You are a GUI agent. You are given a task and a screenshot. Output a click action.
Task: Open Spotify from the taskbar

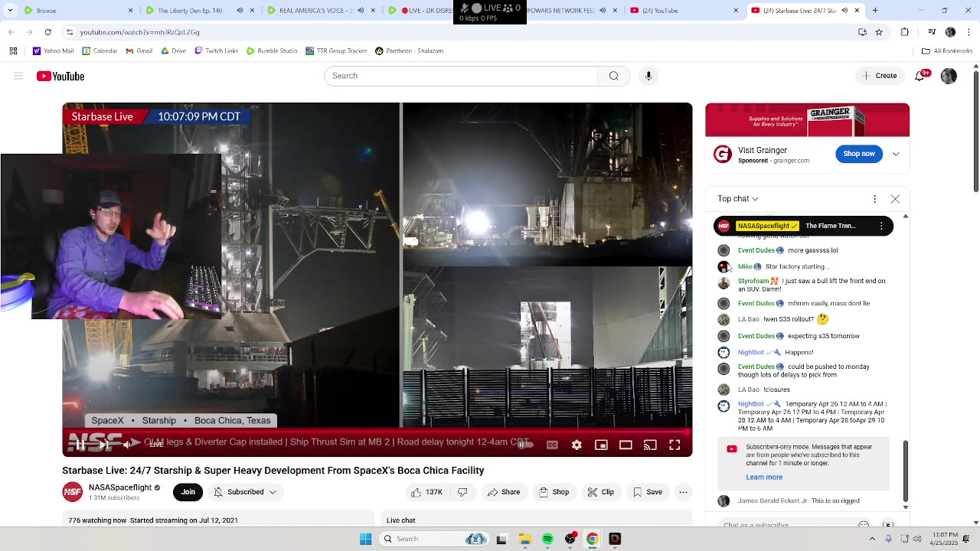[547, 539]
